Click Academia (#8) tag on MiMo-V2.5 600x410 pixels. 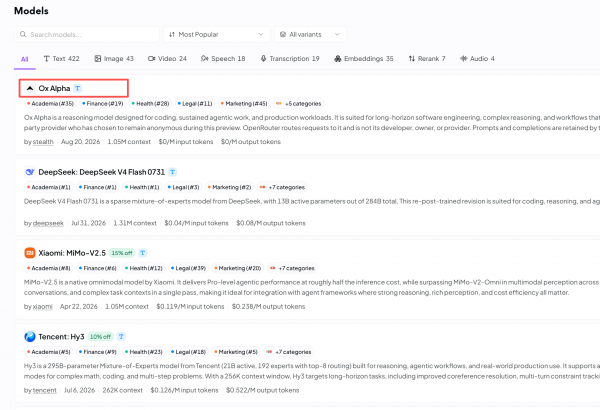(48, 268)
